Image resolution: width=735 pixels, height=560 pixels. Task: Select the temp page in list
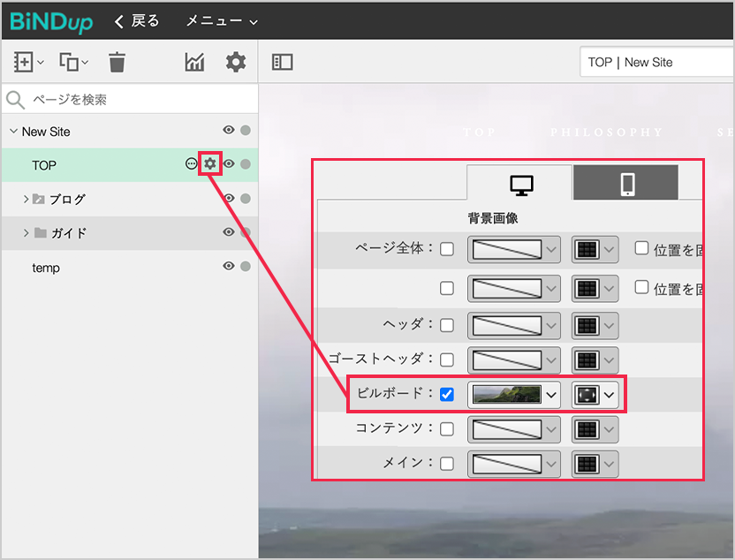pyautogui.click(x=46, y=267)
